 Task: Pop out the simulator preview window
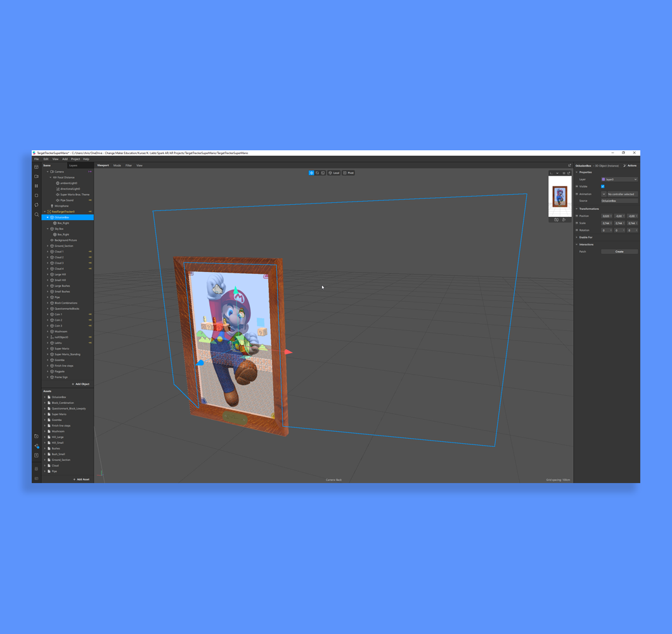point(569,173)
